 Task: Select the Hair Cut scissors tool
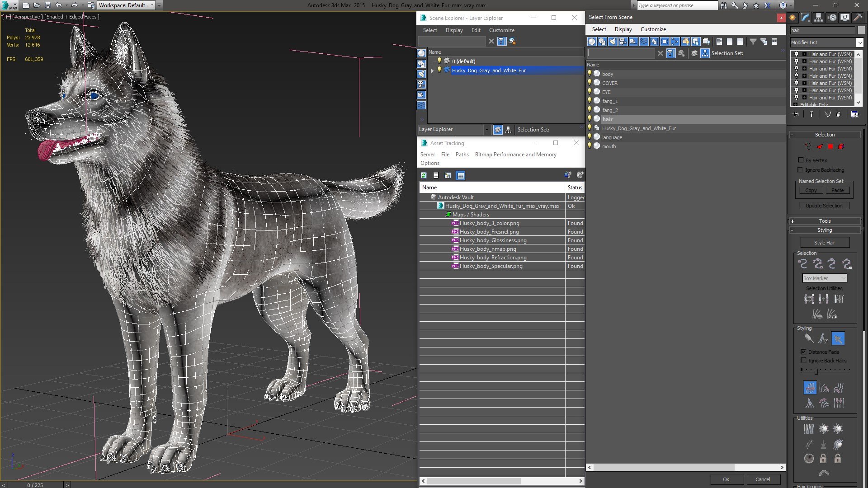823,338
